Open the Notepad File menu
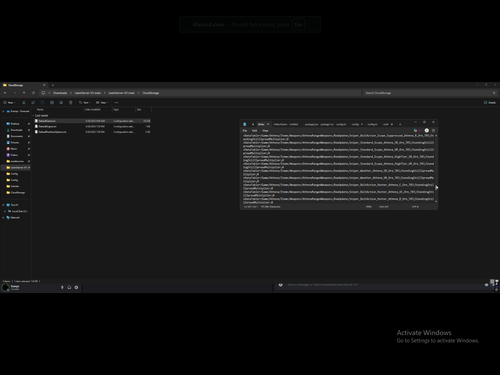Viewport: 500px width, 375px height. coord(245,131)
